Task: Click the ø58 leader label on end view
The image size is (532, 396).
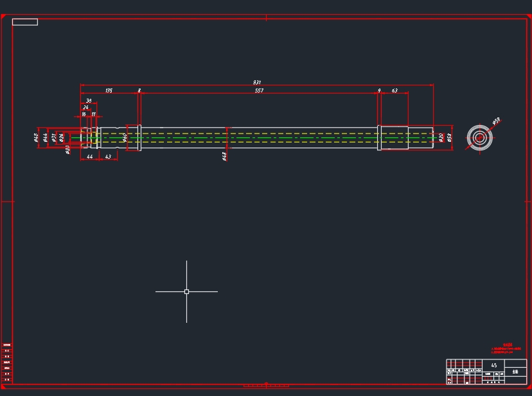Action: pyautogui.click(x=496, y=121)
